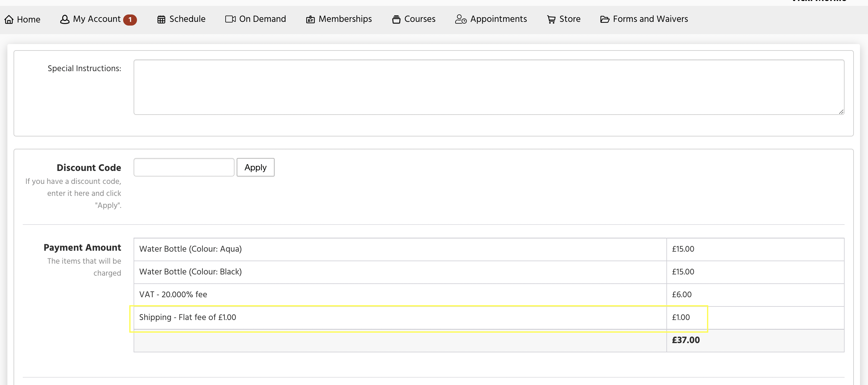Click the Appointments person-clock icon
The height and width of the screenshot is (385, 868).
click(x=460, y=19)
